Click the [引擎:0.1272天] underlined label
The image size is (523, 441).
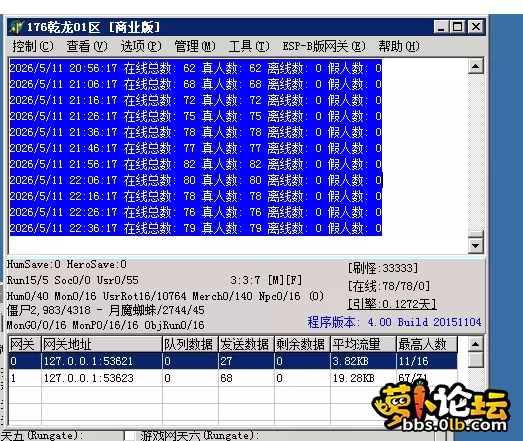coord(392,304)
